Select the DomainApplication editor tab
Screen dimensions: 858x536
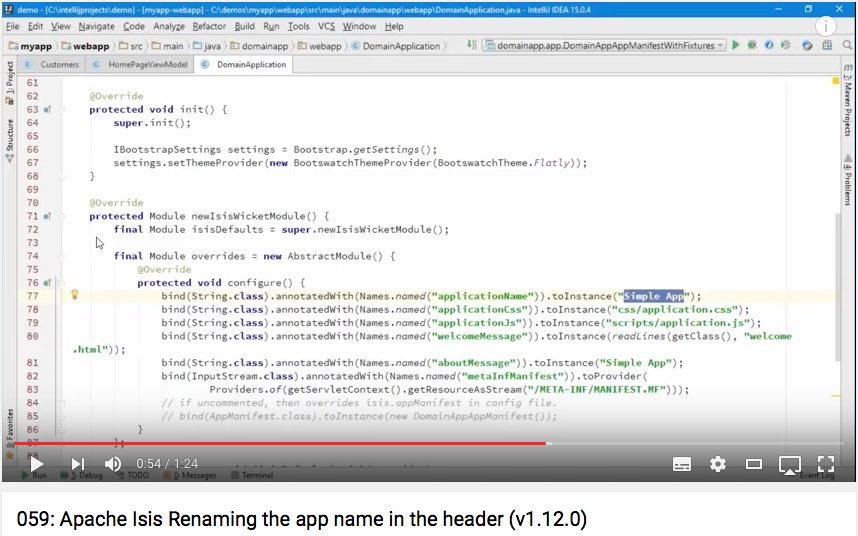[x=245, y=65]
